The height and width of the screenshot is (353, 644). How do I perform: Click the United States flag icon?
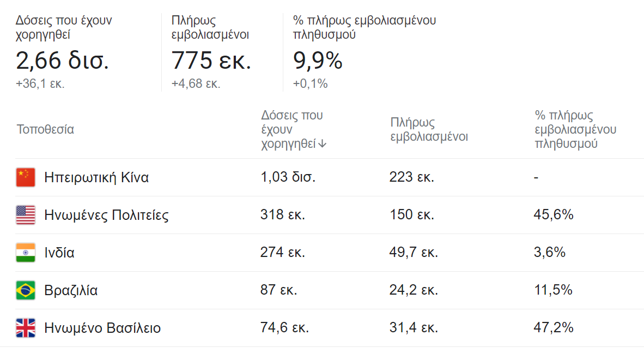26,215
